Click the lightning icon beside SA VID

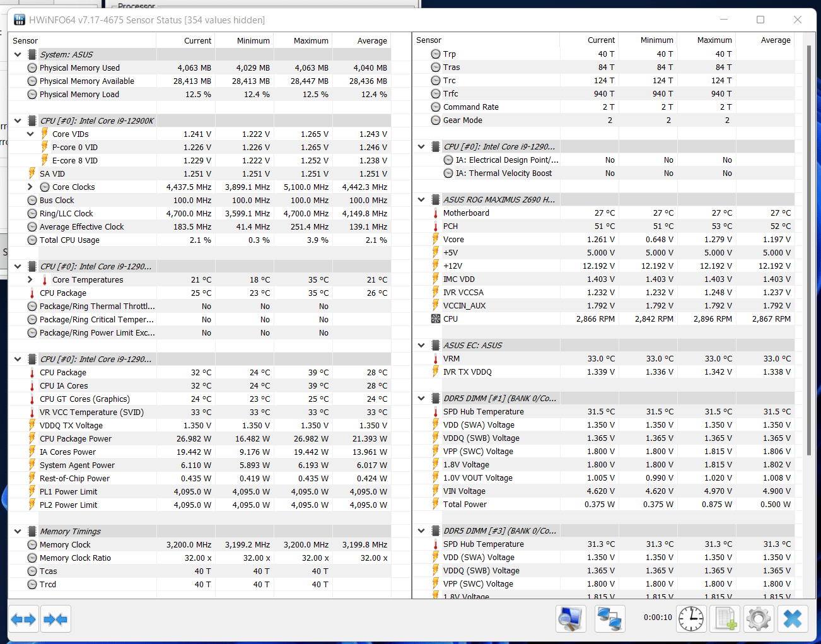(32, 173)
